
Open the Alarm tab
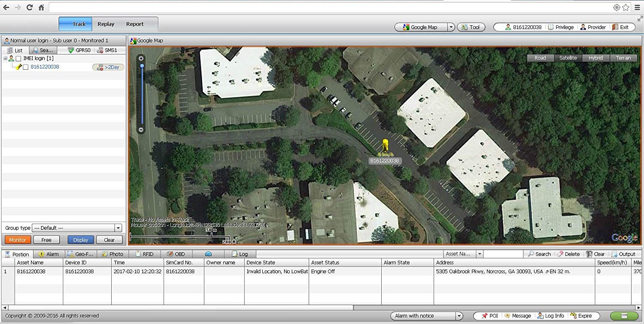tap(49, 254)
